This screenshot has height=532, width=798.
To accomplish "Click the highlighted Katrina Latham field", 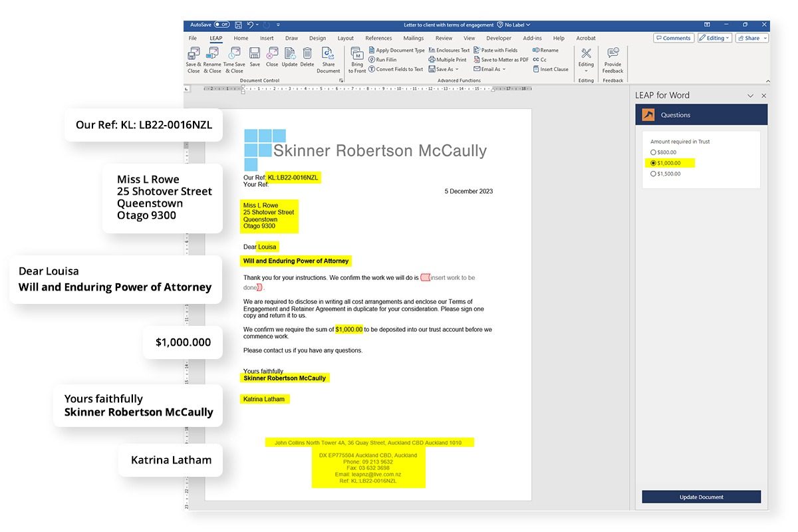I will pyautogui.click(x=265, y=399).
